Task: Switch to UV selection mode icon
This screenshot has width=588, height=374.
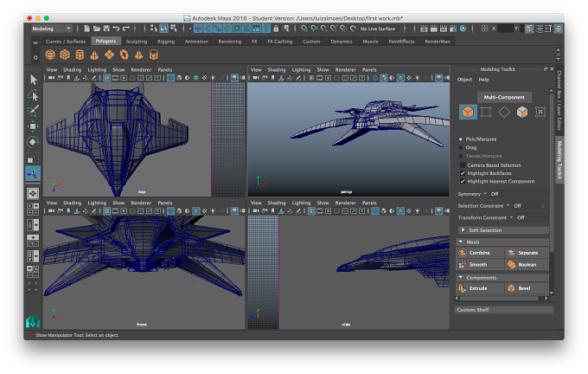Action: pyautogui.click(x=540, y=112)
